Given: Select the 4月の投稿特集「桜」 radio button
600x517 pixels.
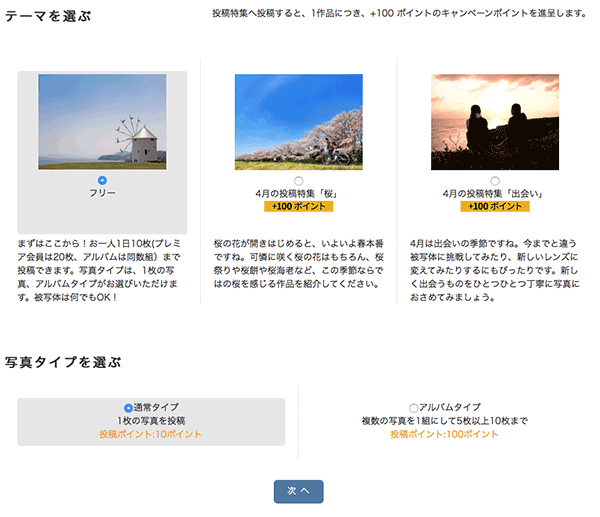Looking at the screenshot, I should [298, 181].
